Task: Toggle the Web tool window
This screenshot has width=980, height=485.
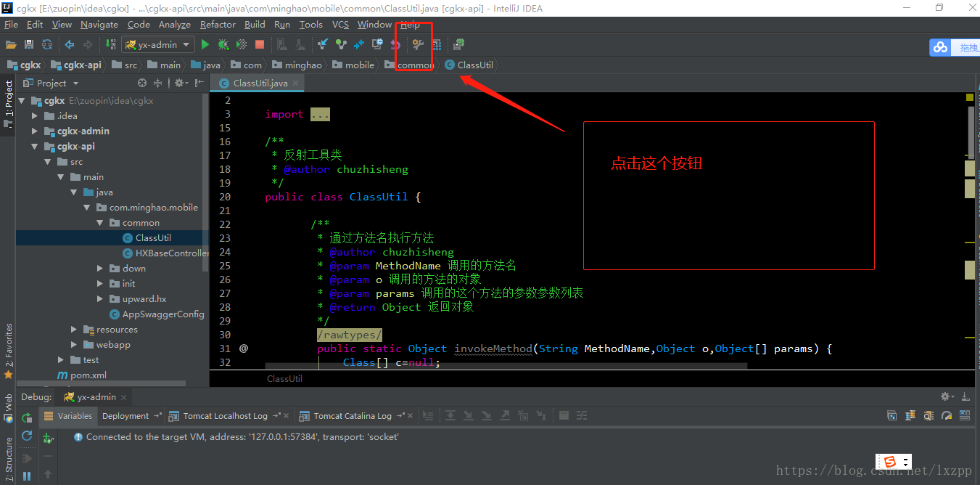Action: tap(9, 409)
